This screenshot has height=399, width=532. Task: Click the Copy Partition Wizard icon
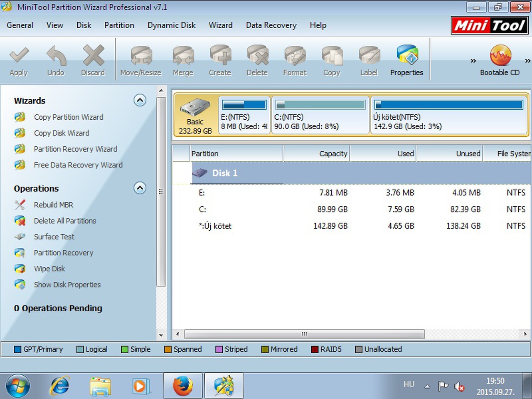coord(20,117)
